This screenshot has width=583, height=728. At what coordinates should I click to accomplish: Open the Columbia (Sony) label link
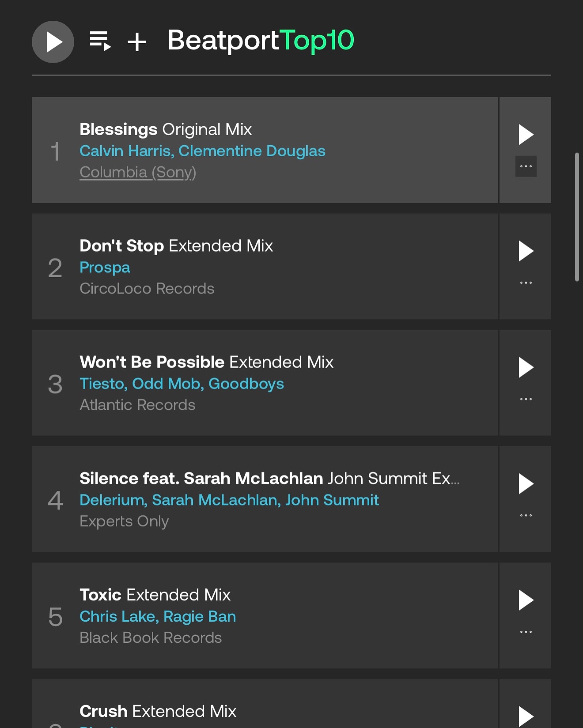[138, 172]
